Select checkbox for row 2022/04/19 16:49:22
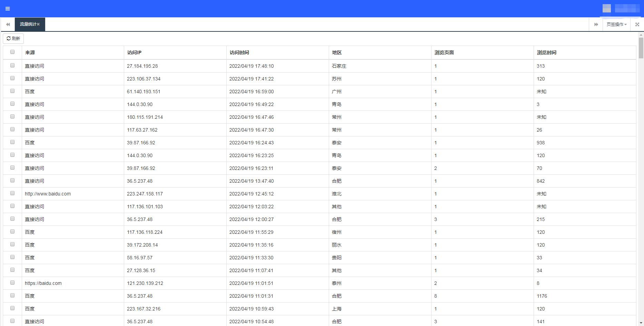644x326 pixels. point(12,104)
